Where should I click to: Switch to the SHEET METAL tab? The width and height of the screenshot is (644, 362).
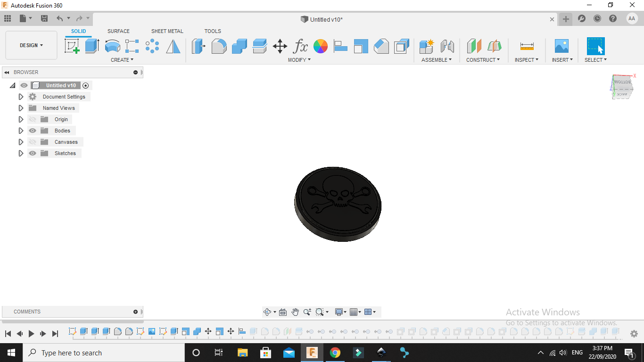tap(167, 31)
